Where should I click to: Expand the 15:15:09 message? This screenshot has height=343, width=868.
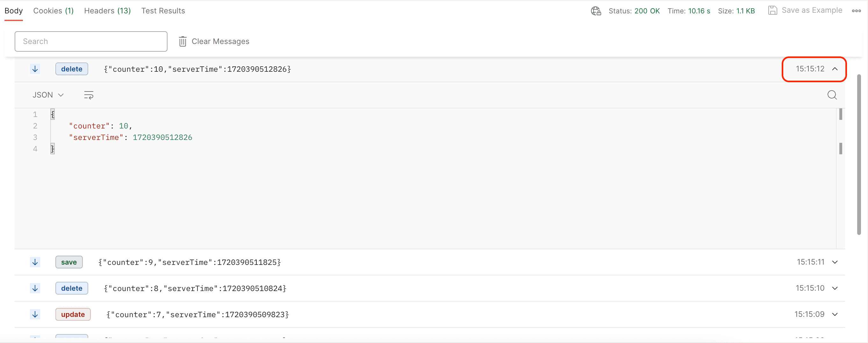[x=835, y=314]
